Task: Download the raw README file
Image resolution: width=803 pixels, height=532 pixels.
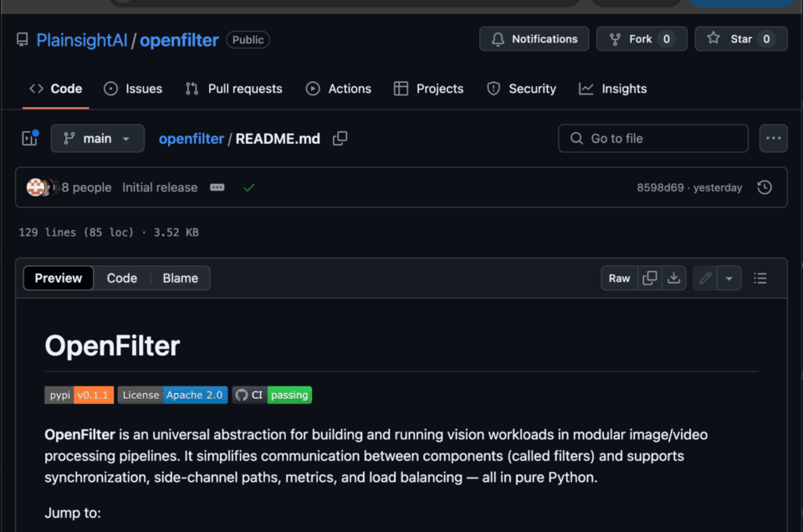Action: (673, 279)
